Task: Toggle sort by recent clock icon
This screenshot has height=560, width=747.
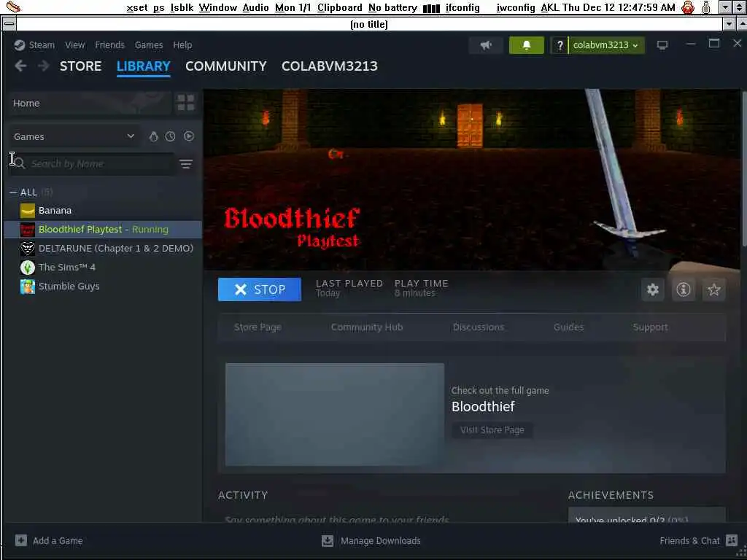Action: [x=170, y=136]
